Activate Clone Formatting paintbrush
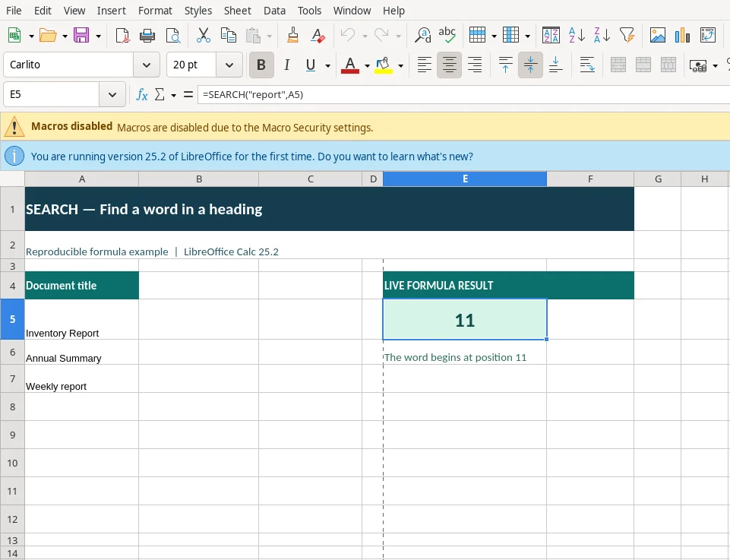This screenshot has height=560, width=730. tap(293, 36)
